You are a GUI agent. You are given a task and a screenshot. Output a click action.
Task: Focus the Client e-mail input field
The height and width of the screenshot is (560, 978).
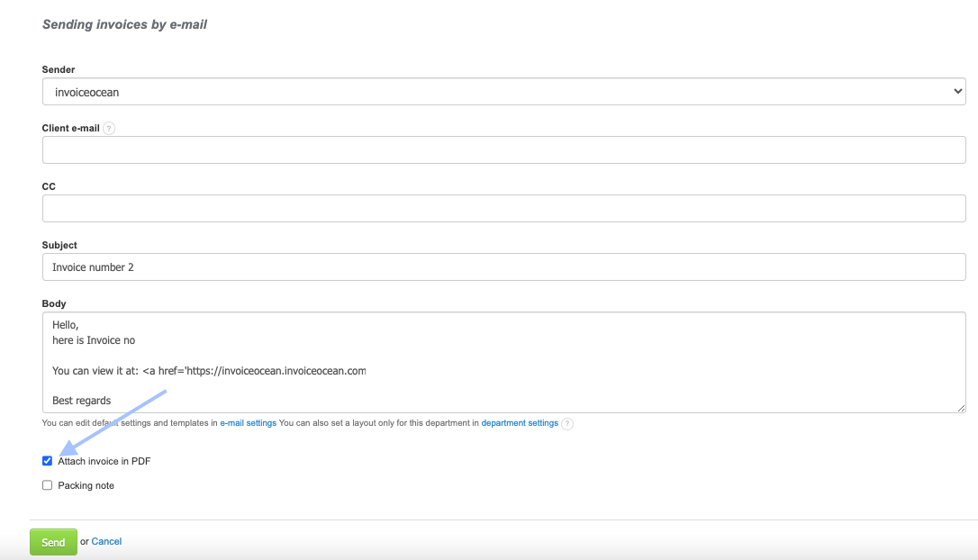click(503, 150)
